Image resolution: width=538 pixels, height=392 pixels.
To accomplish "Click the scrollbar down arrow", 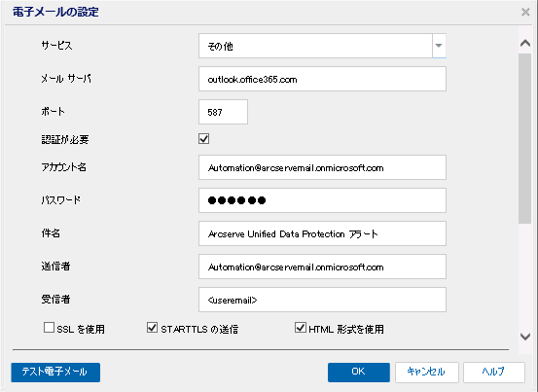I will (525, 337).
